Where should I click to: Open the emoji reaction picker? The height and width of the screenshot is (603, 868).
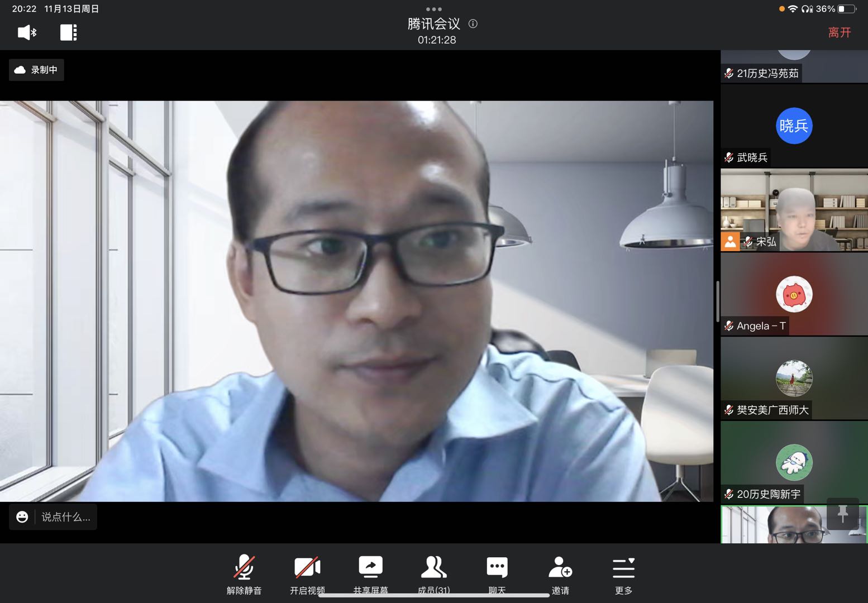click(22, 517)
